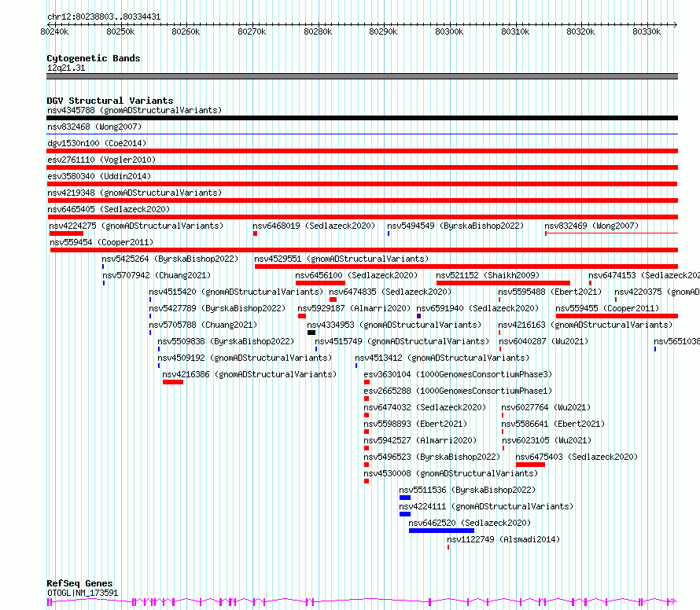700x610 pixels.
Task: Open nsv559455 (Cooper2011) variant
Action: point(607,308)
